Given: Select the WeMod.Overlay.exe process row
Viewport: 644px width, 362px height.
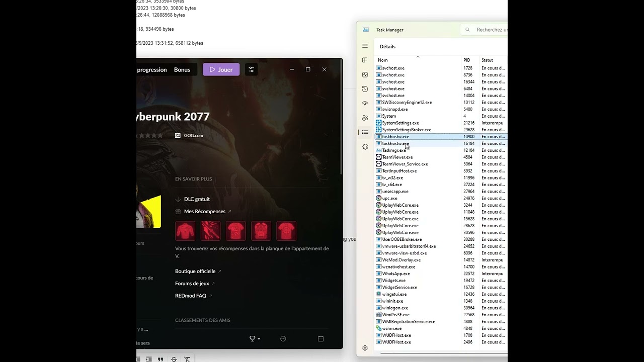Looking at the screenshot, I should pos(441,260).
